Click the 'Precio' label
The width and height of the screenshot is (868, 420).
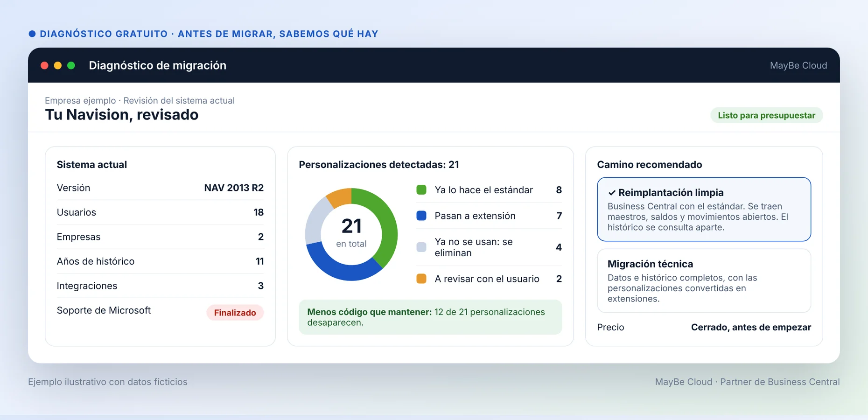click(610, 327)
